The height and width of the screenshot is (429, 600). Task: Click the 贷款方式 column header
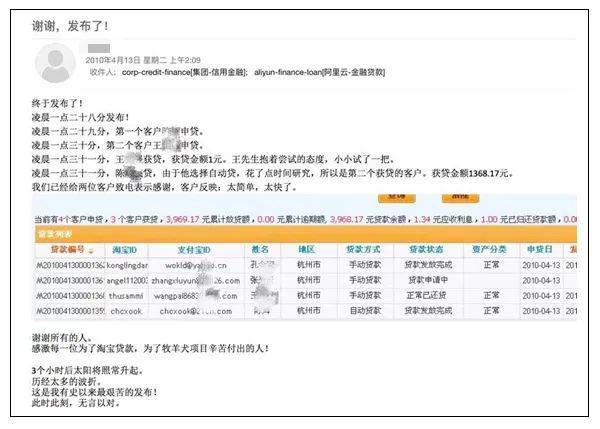coord(364,250)
